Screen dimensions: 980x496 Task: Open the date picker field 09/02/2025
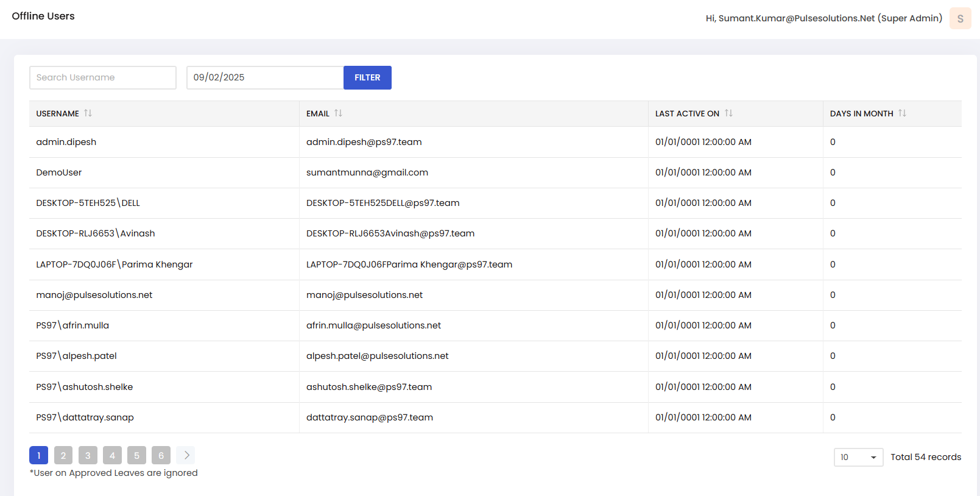[265, 77]
